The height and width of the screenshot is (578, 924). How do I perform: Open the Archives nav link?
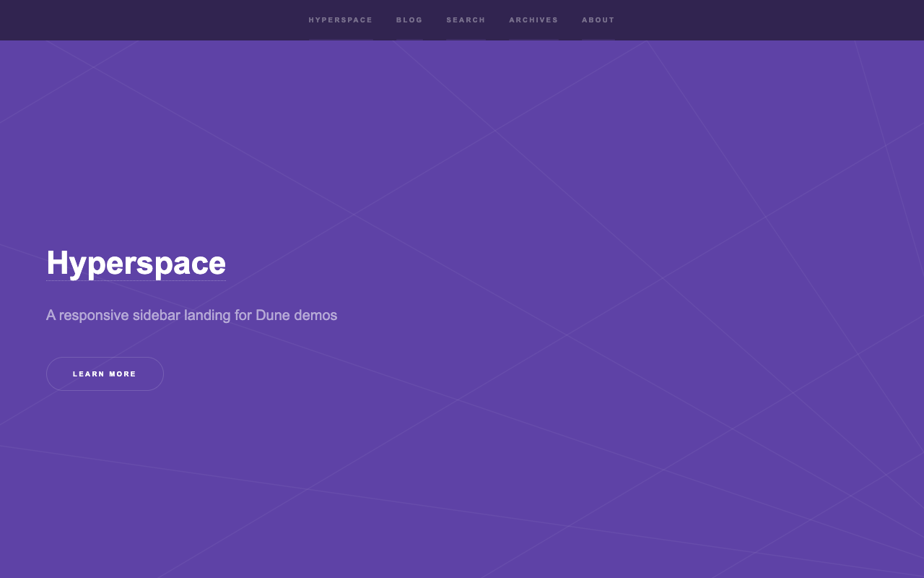[533, 20]
